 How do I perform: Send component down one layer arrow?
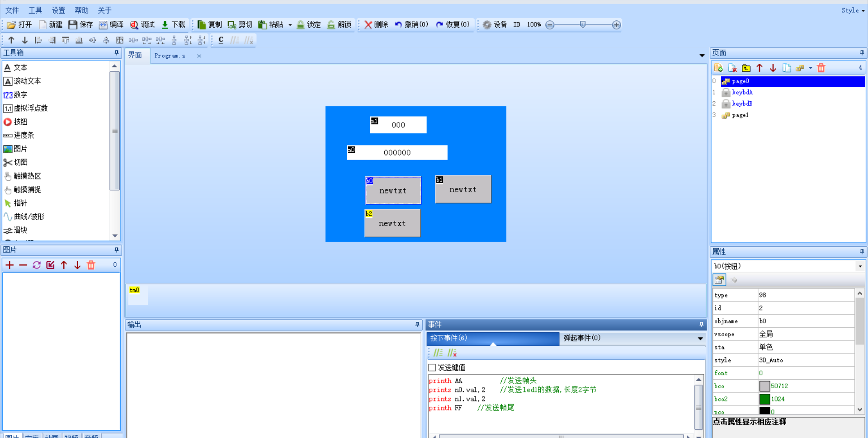pyautogui.click(x=25, y=40)
